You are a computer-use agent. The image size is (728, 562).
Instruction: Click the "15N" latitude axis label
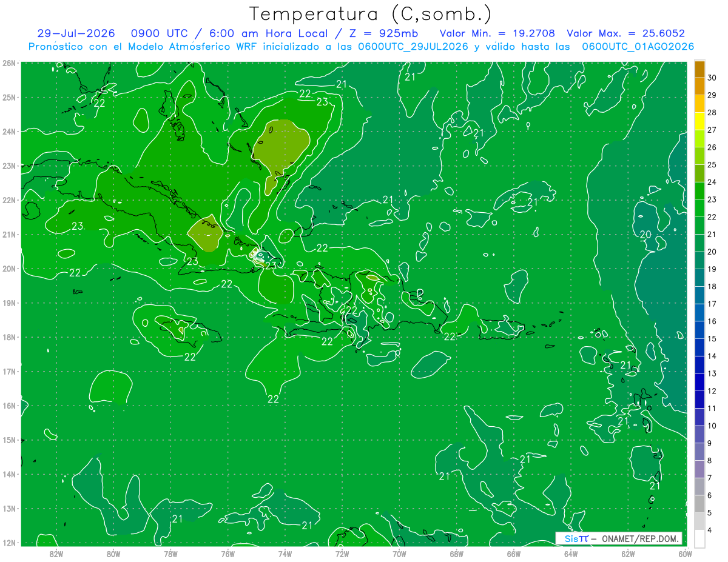click(9, 440)
